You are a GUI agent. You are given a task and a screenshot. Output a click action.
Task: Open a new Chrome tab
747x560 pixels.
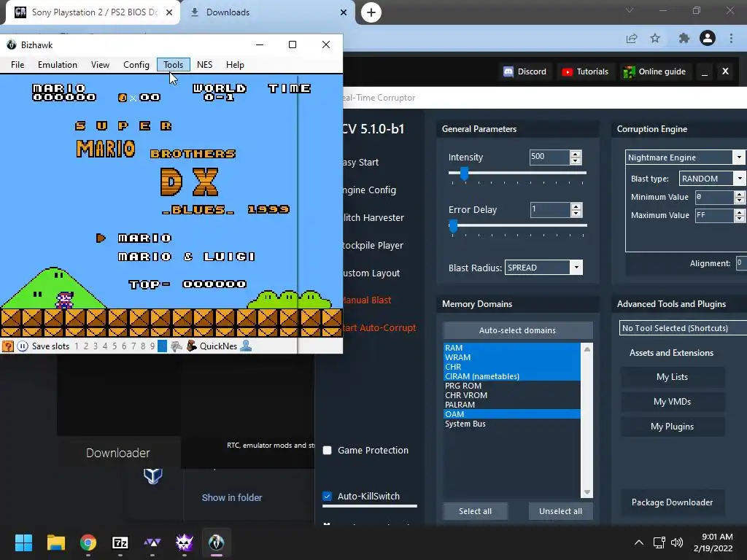coord(371,12)
